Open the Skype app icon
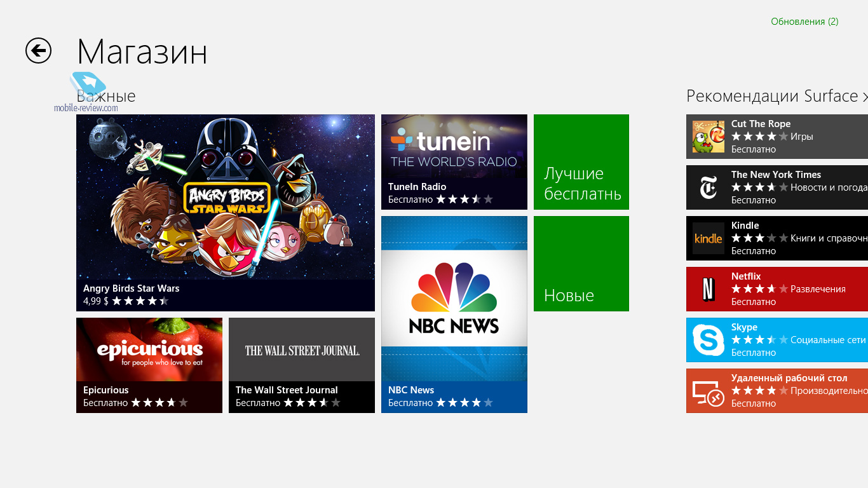Image resolution: width=868 pixels, height=488 pixels. pyautogui.click(x=709, y=340)
